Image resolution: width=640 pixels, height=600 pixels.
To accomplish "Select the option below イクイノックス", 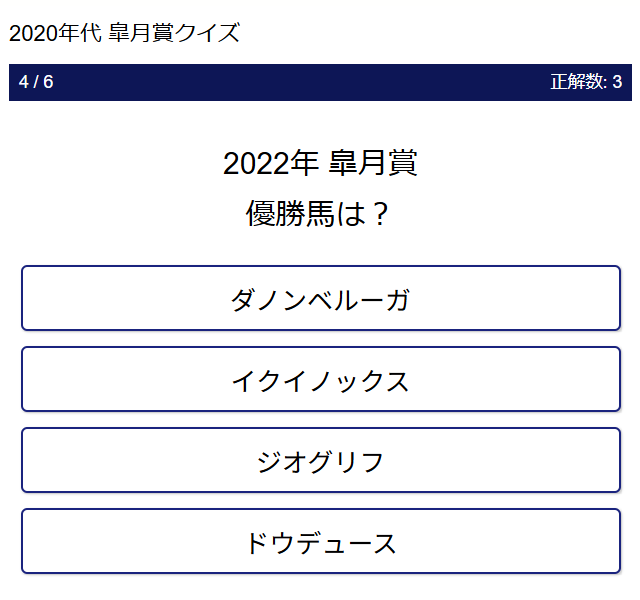I will pos(320,460).
